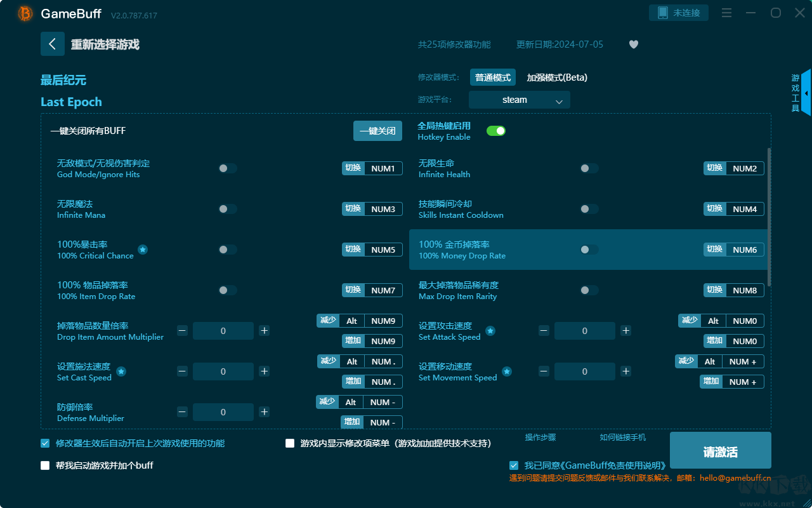The height and width of the screenshot is (508, 812).
Task: Increase Set Cast Speed with plus
Action: (x=265, y=371)
